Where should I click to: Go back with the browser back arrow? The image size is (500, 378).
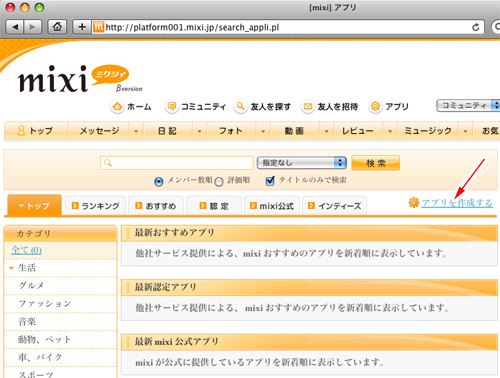[15, 27]
